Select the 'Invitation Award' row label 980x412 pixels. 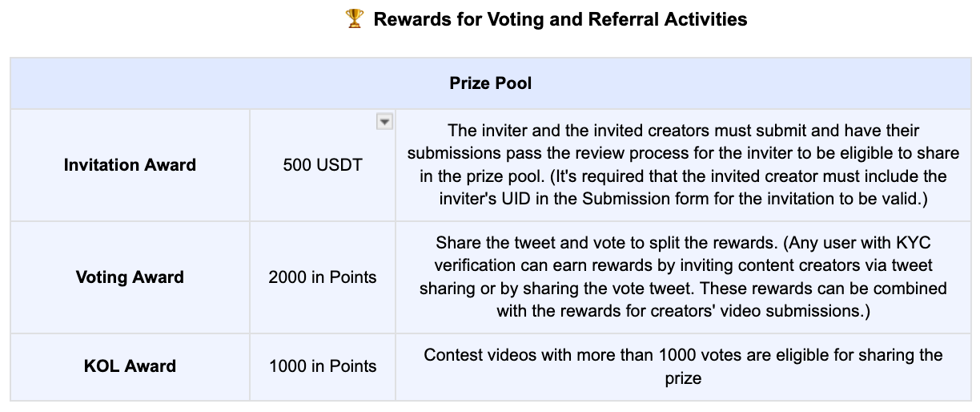click(130, 165)
